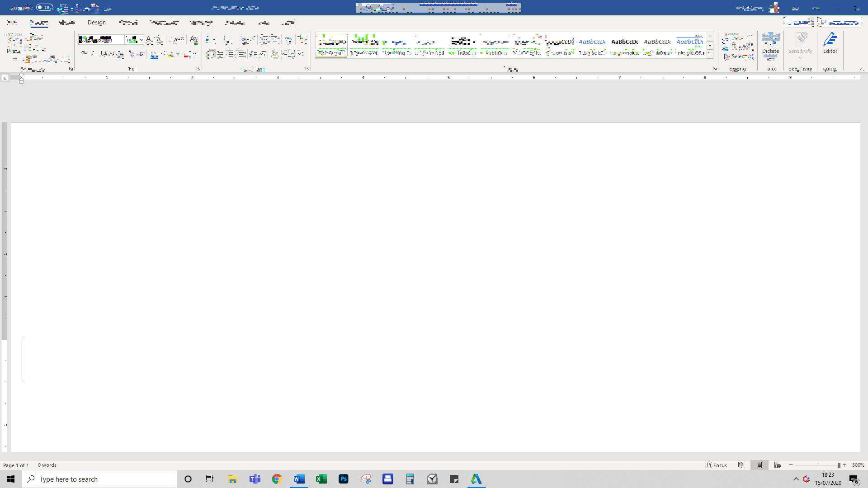Apply the Intense Emphasis style

coord(592,45)
